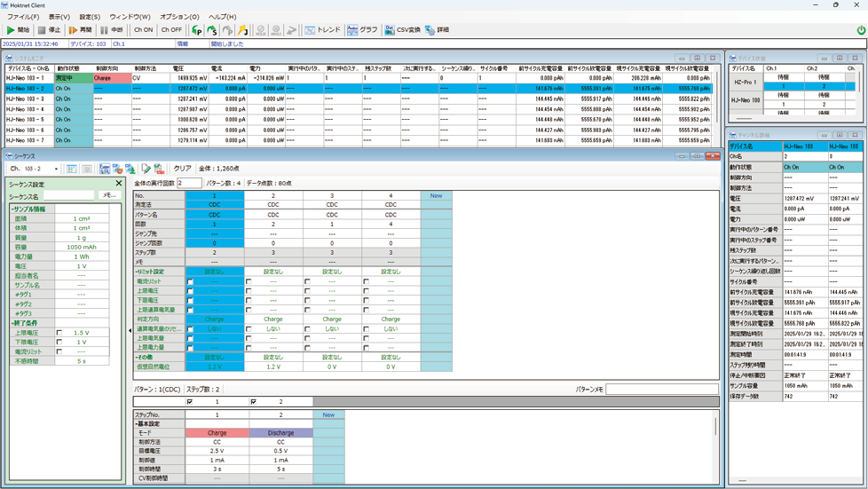Open the オプション(O) menu
This screenshot has height=489, width=868.
tap(179, 17)
